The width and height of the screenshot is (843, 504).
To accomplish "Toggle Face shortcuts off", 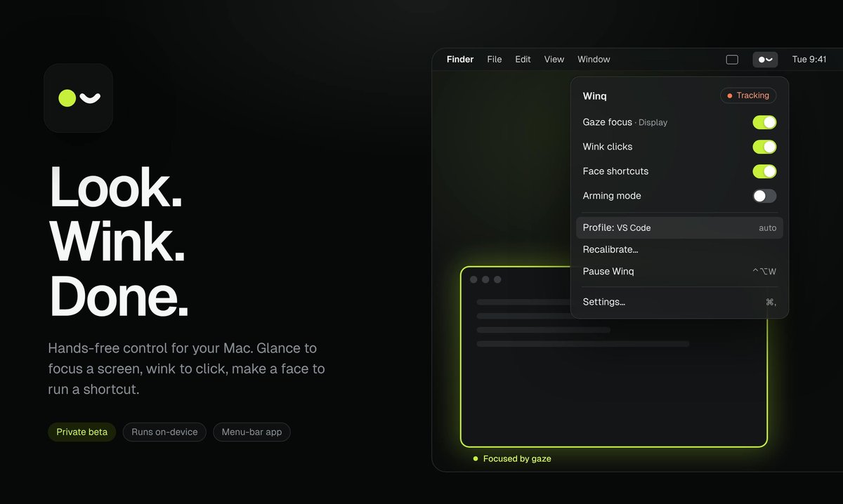I will coord(764,171).
